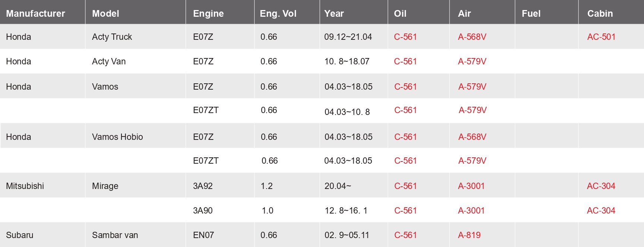Select the Acty Van model cell
The height and width of the screenshot is (247, 644).
109,61
